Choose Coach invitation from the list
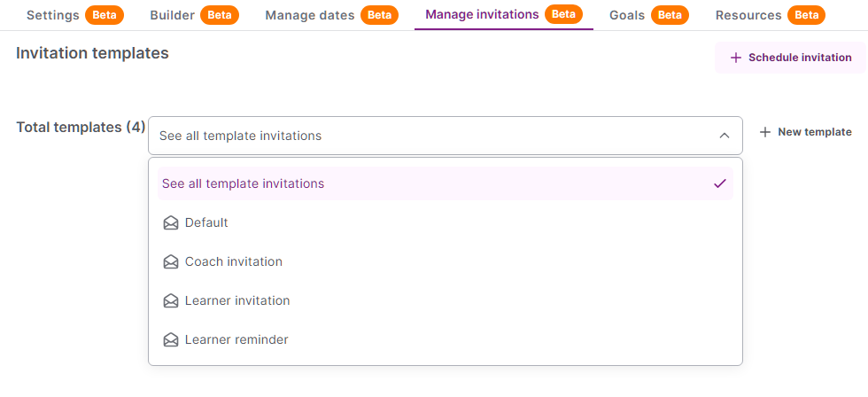 click(x=234, y=261)
